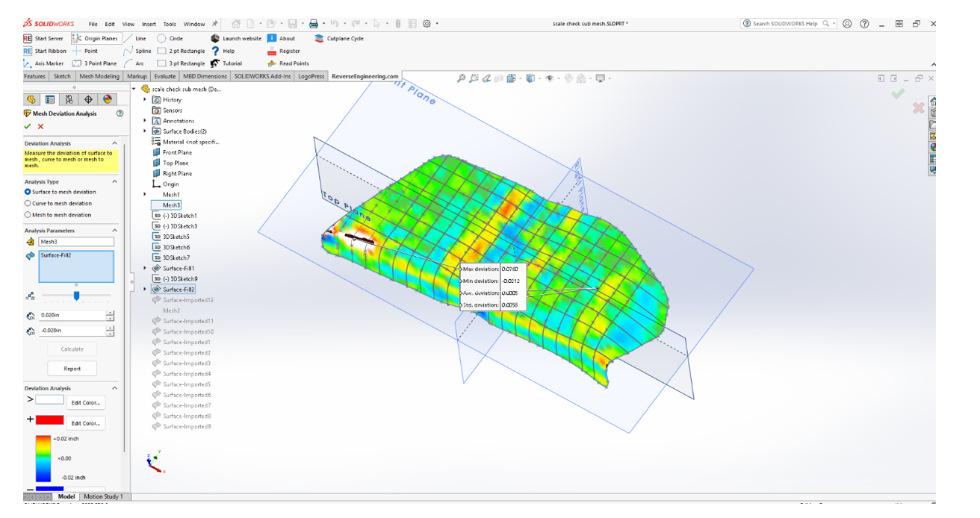
Task: Open the About info icon
Action: pyautogui.click(x=272, y=38)
